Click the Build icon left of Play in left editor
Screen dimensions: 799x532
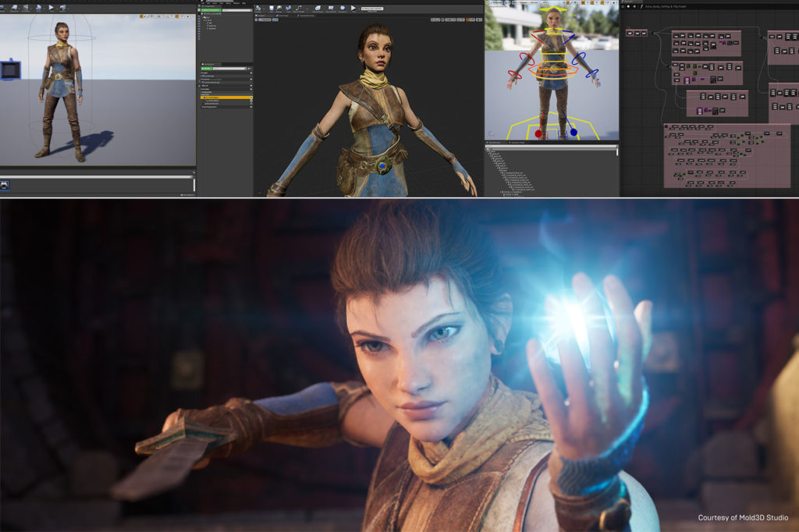pyautogui.click(x=38, y=8)
